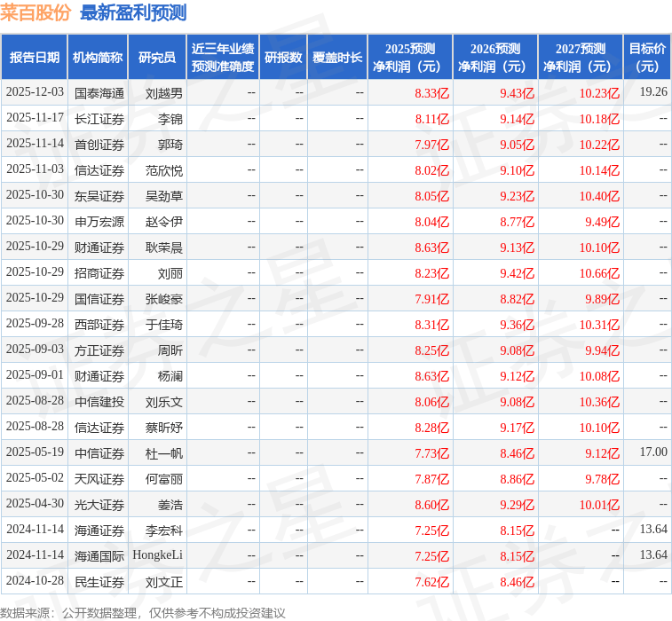Click the 近三年业绩预测准确度 column header
This screenshot has height=621, width=672.
223,58
